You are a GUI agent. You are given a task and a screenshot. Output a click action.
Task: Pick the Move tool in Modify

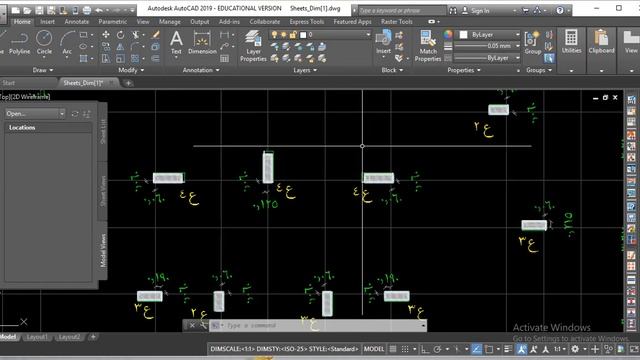pyautogui.click(x=106, y=35)
